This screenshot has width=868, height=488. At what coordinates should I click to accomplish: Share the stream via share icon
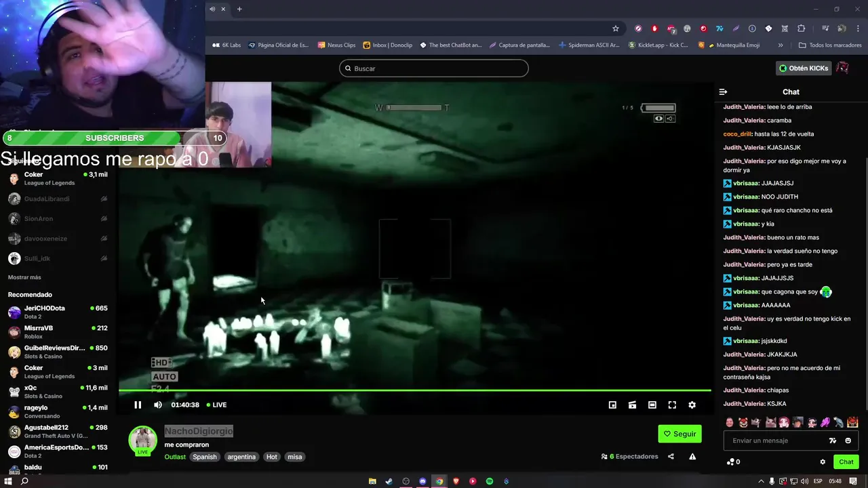671,457
